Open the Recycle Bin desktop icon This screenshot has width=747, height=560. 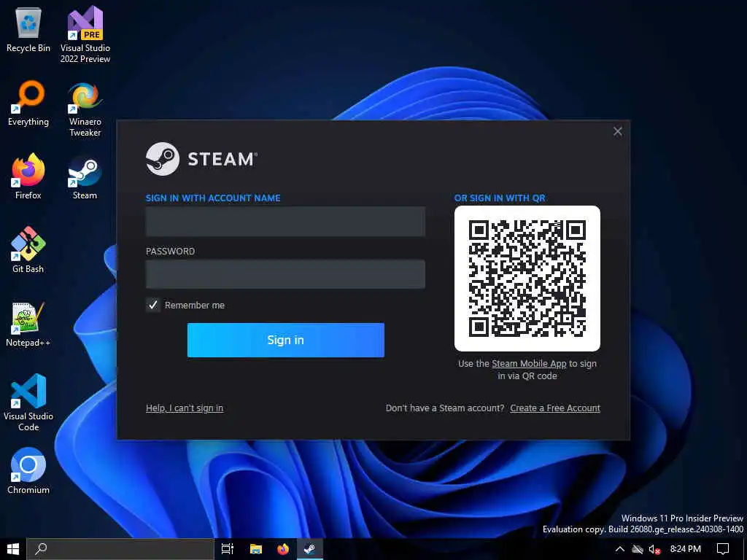(28, 29)
